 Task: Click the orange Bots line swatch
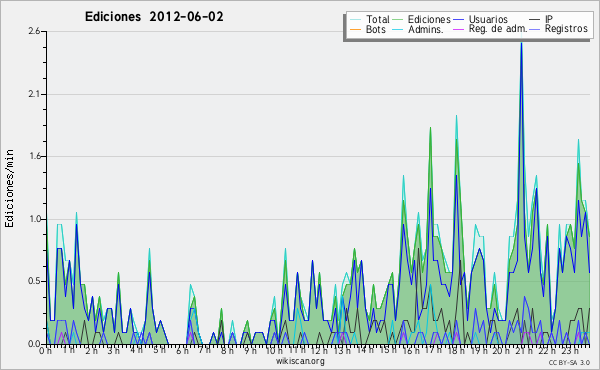(x=355, y=29)
